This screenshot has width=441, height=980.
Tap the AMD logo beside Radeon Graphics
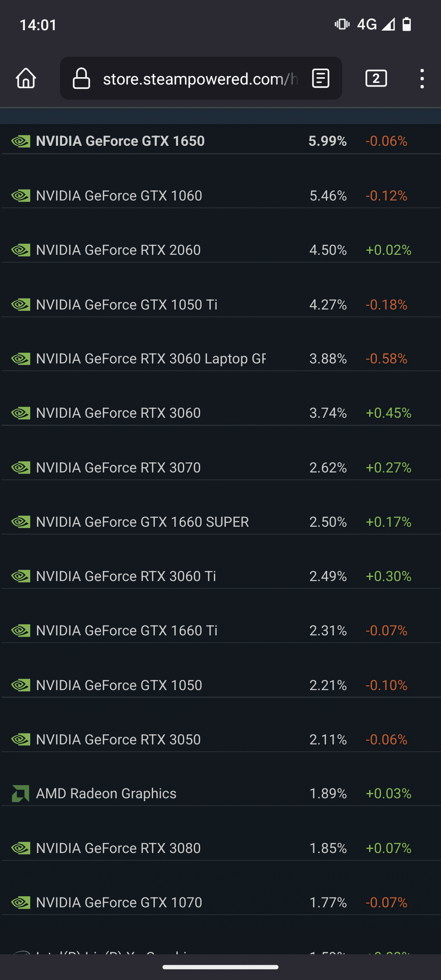[x=20, y=793]
